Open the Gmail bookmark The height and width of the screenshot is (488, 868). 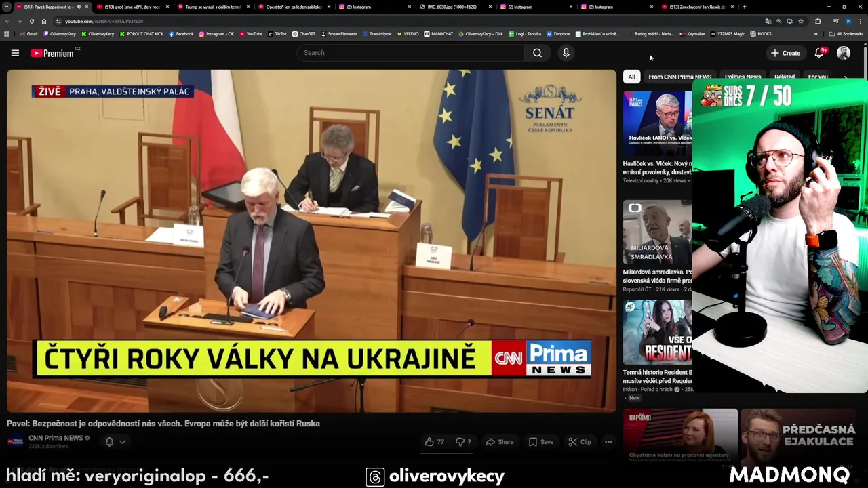[28, 34]
